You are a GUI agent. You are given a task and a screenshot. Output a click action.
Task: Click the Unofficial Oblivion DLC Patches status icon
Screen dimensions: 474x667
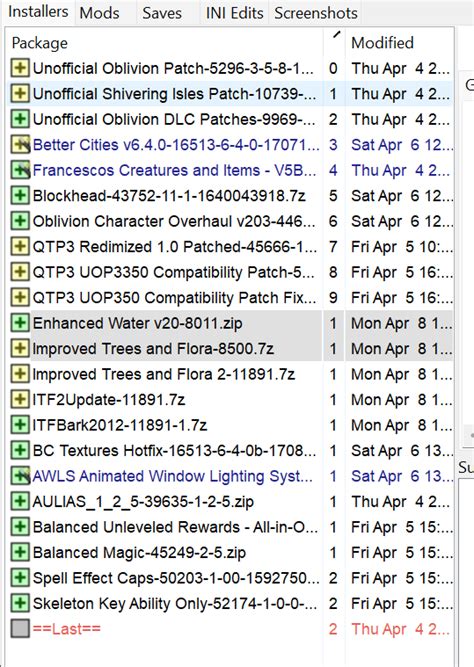(x=20, y=119)
